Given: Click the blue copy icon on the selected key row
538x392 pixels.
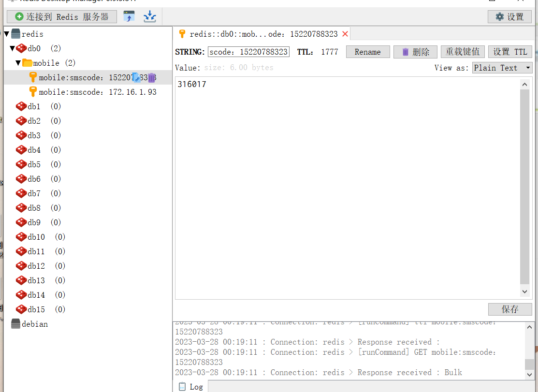Looking at the screenshot, I should (136, 77).
